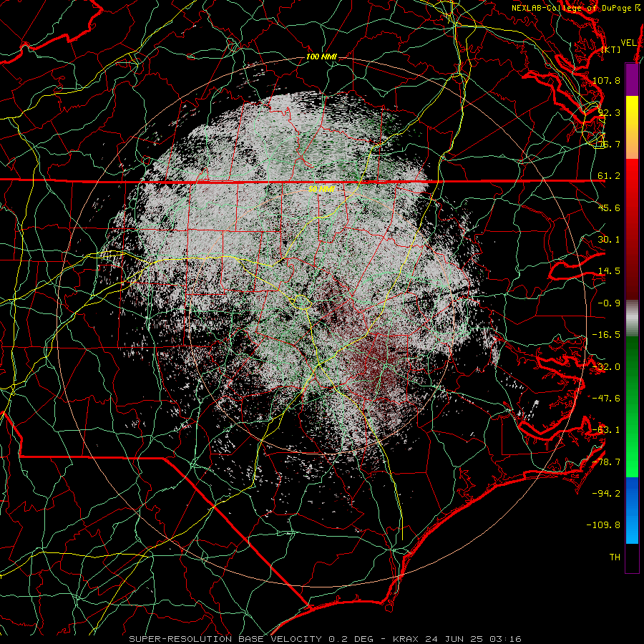Select the 61.2 scale value
Screen dimensions: 644x644
pos(609,176)
